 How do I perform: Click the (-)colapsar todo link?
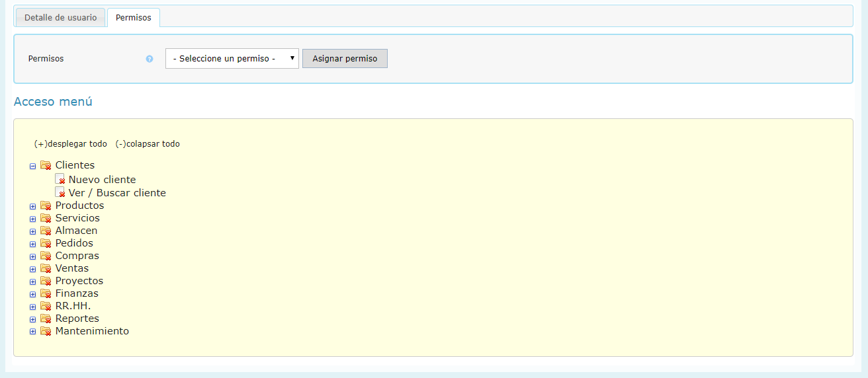click(148, 144)
